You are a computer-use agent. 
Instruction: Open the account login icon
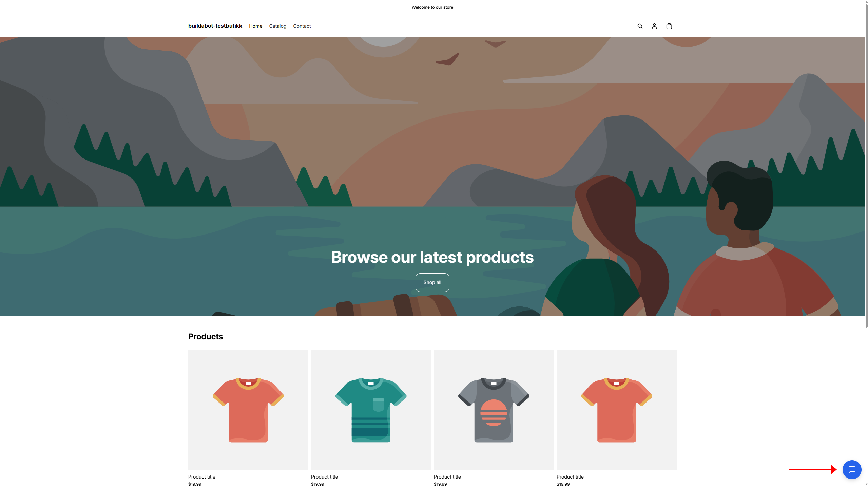pos(654,26)
